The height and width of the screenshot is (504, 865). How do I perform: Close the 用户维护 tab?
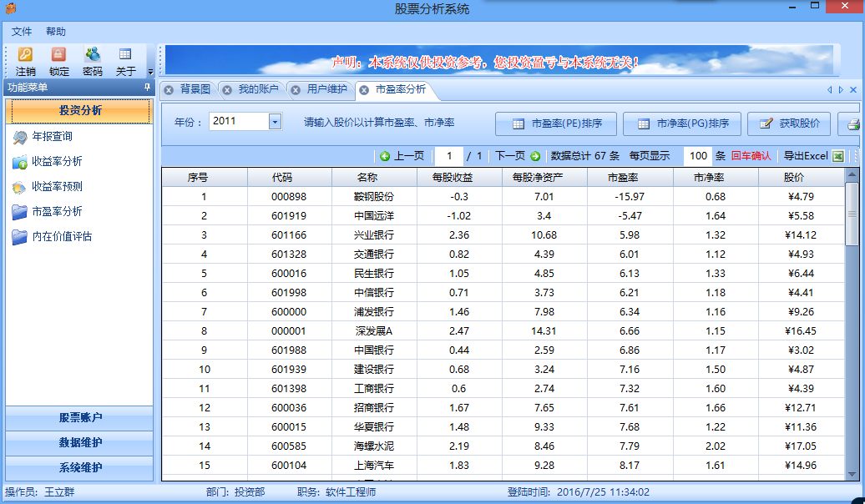pos(296,90)
